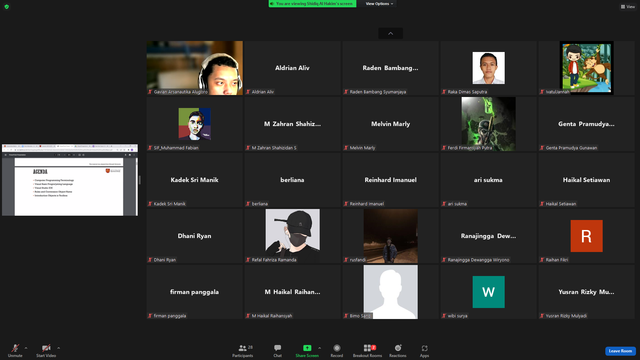Image resolution: width=640 pixels, height=360 pixels.
Task: Select the cartoon boy and monkey avatar
Action: tap(587, 68)
